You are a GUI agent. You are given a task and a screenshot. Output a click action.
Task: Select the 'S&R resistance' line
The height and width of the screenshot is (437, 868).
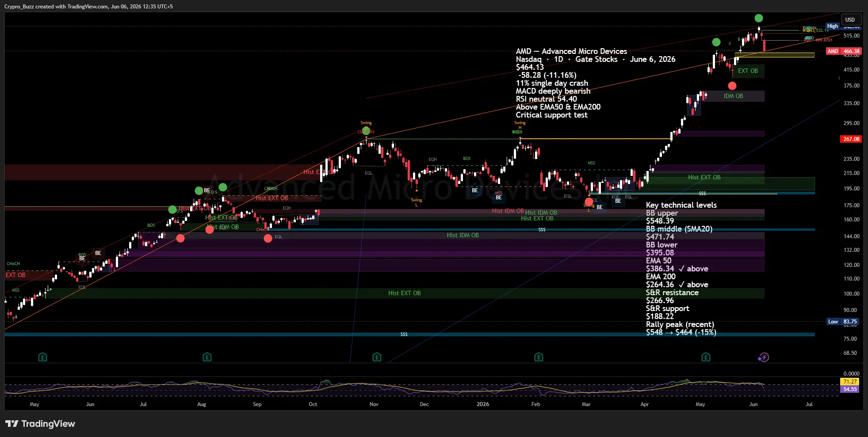point(672,293)
